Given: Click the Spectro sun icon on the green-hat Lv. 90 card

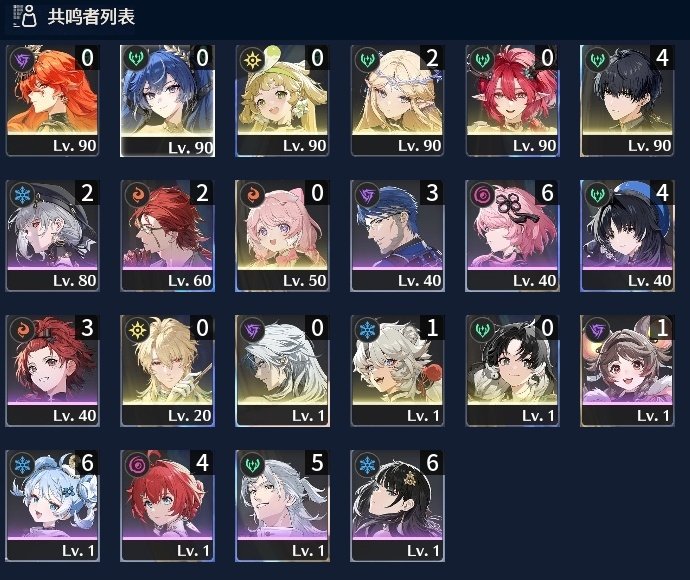Looking at the screenshot, I should 252,59.
